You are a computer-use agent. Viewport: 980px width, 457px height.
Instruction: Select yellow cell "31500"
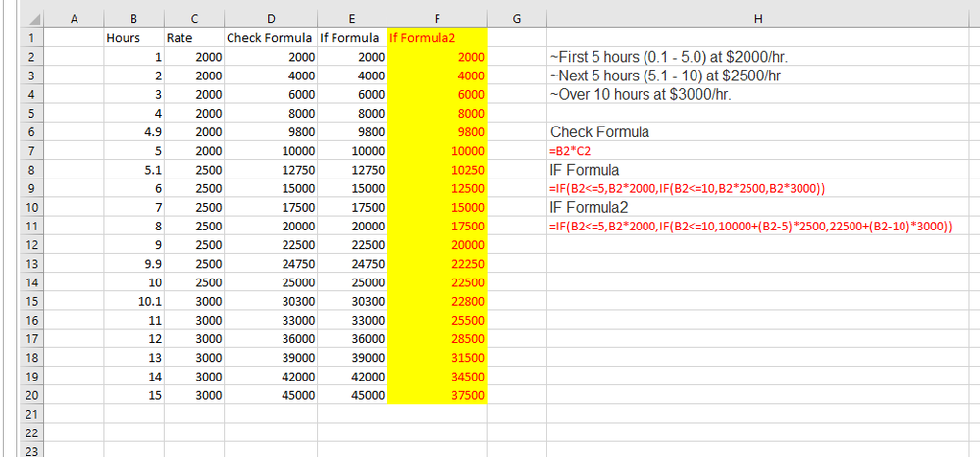437,358
